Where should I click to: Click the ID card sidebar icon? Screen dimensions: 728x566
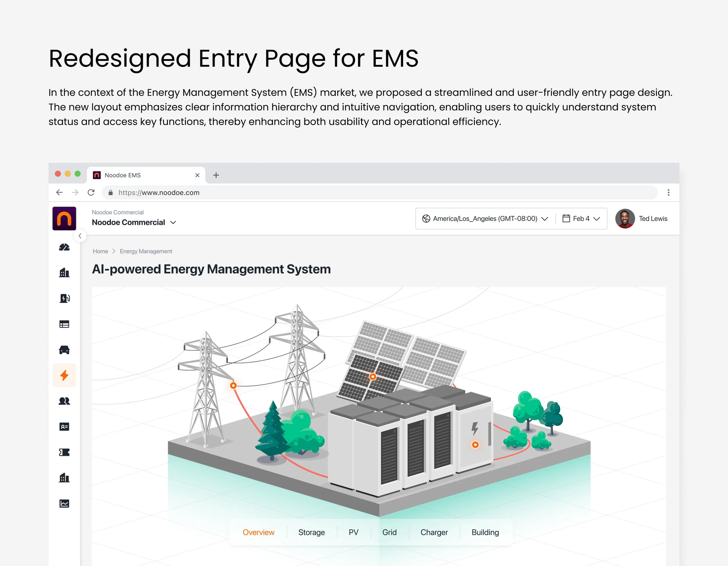click(64, 426)
